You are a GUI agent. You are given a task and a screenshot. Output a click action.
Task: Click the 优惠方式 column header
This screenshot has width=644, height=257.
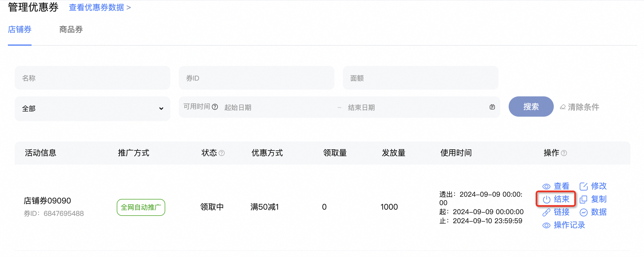[x=267, y=153]
